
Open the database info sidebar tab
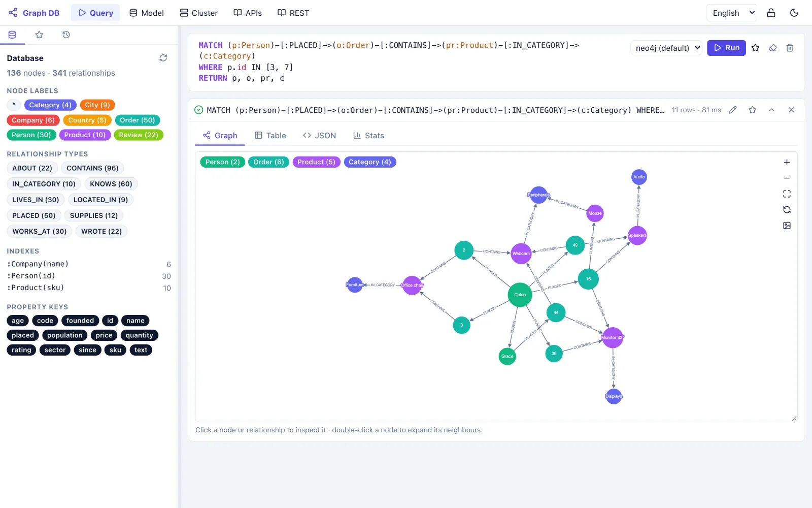pyautogui.click(x=12, y=35)
